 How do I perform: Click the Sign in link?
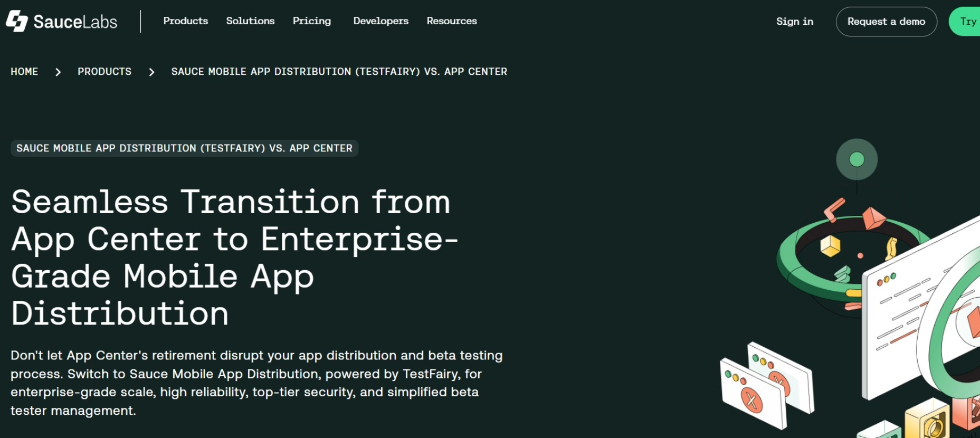pyautogui.click(x=795, y=22)
